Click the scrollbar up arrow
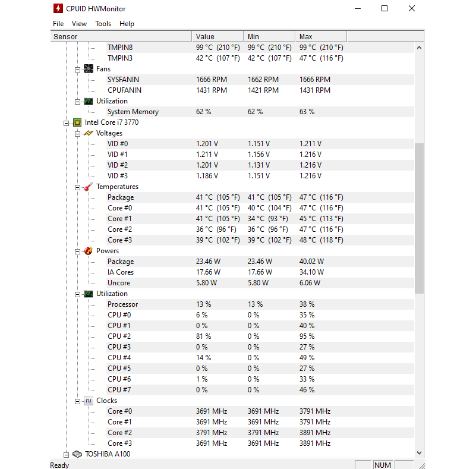 419,48
